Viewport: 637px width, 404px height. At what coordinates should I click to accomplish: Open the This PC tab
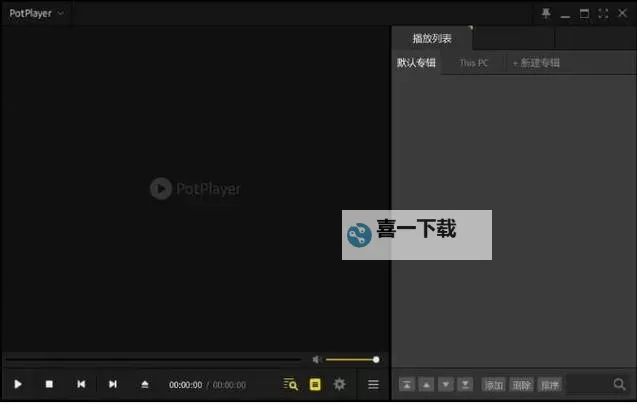(x=473, y=63)
